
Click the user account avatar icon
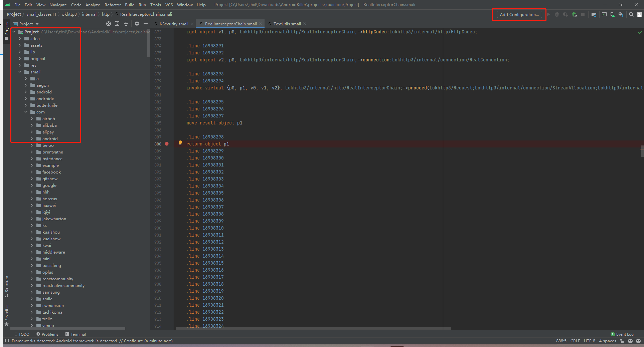tap(639, 14)
